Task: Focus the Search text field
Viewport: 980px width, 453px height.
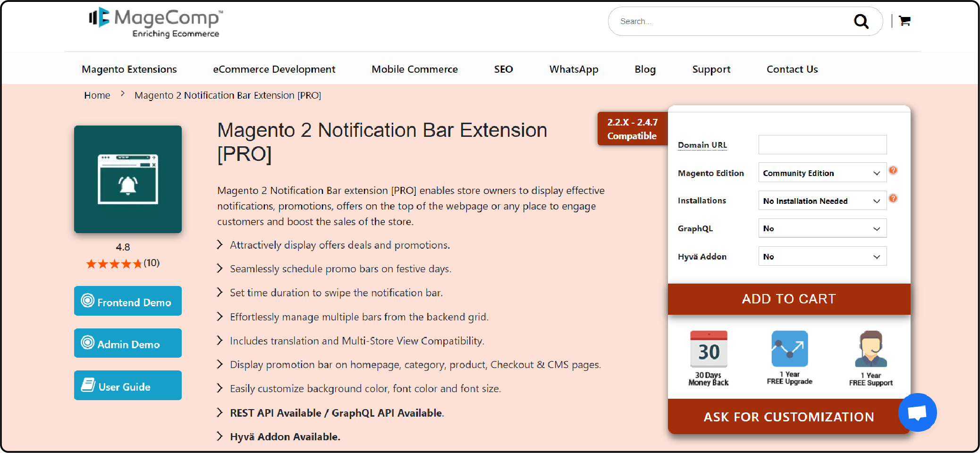Action: [732, 21]
